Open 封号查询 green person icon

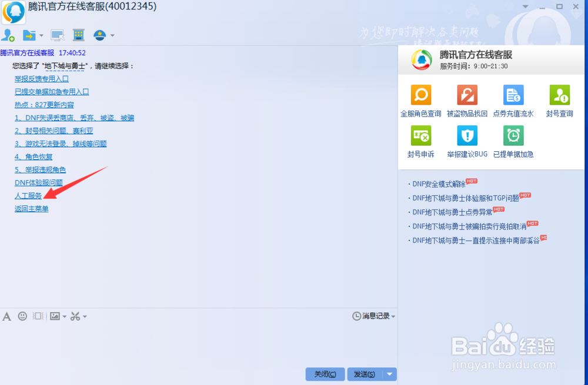[x=560, y=95]
